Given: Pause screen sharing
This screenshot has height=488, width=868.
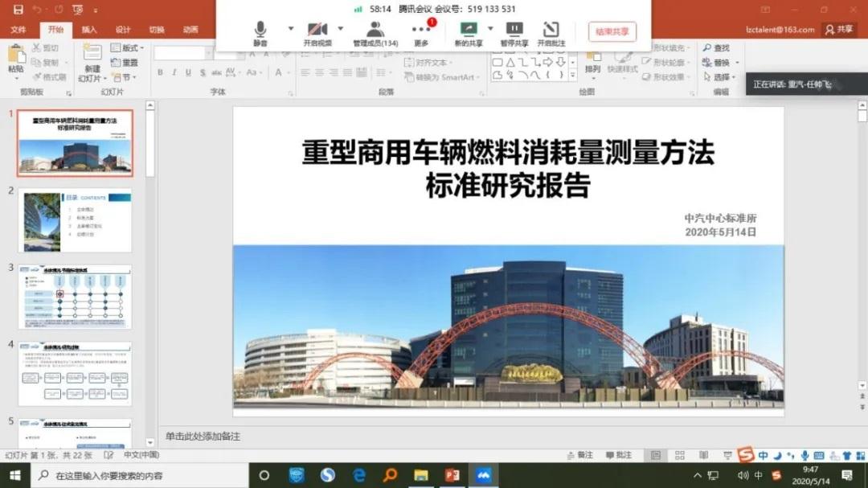Looking at the screenshot, I should click(514, 32).
